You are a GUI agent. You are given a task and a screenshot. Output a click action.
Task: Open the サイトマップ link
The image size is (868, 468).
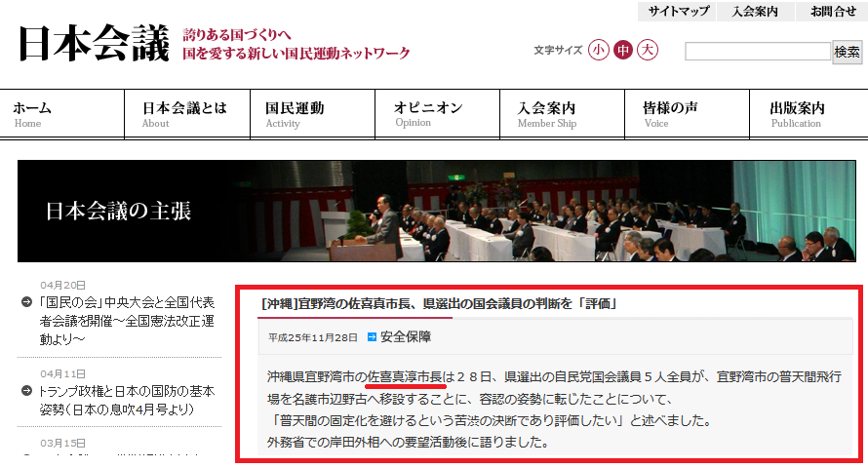(x=678, y=12)
